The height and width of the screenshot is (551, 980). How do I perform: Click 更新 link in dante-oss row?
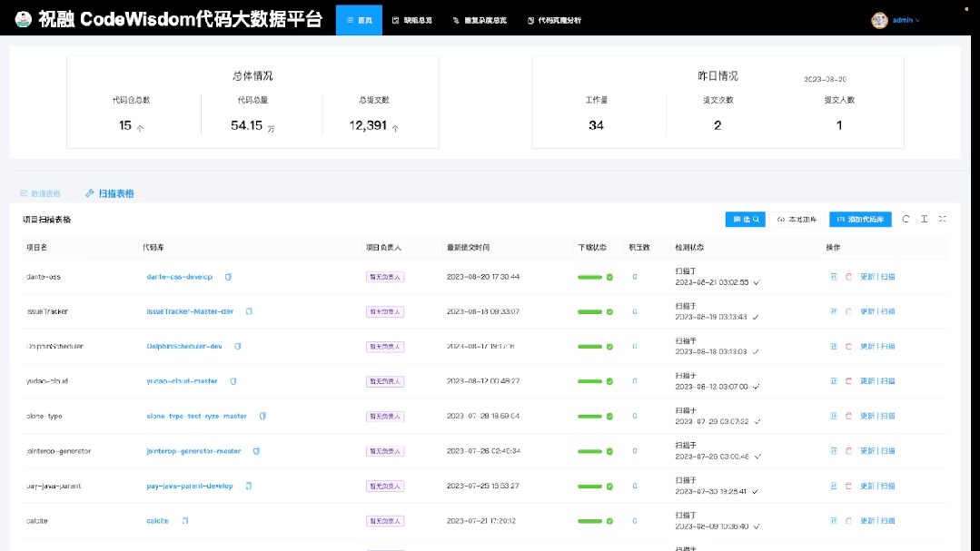point(866,277)
